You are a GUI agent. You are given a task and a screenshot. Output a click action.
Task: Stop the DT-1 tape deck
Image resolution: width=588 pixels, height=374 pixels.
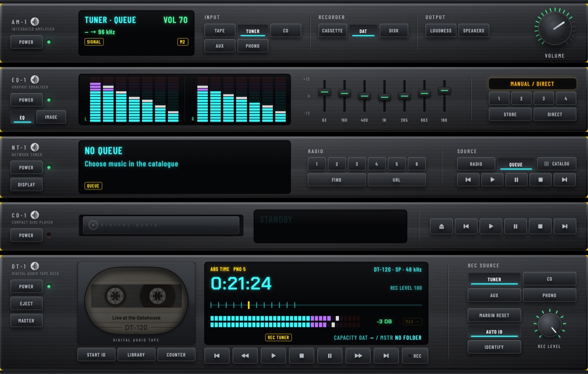pyautogui.click(x=302, y=356)
